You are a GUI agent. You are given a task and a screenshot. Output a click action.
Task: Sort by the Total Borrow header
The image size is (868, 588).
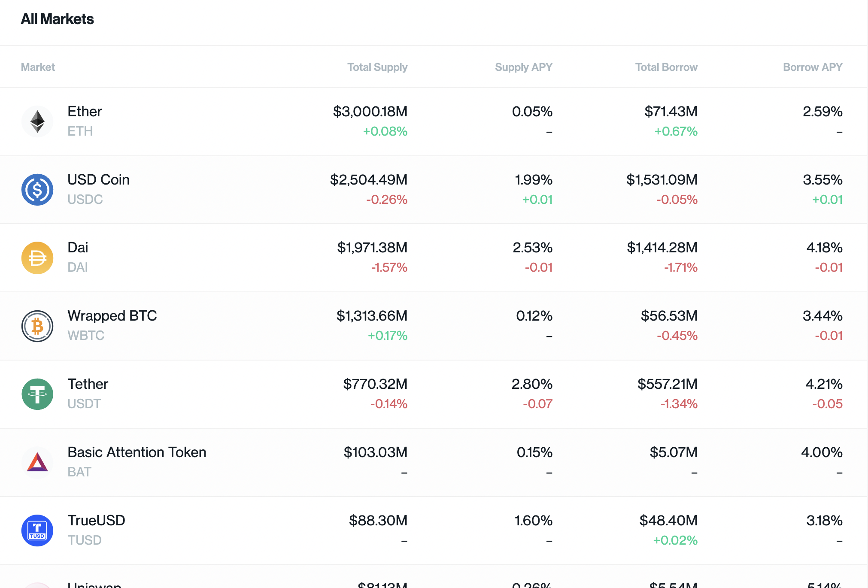click(666, 67)
